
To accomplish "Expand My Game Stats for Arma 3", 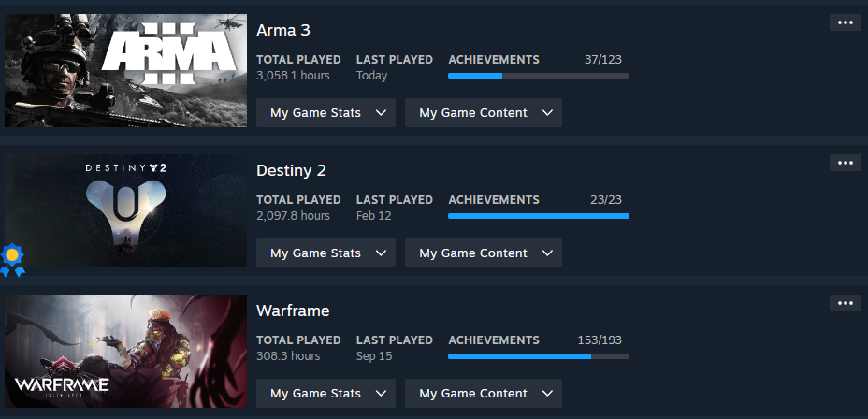I will (x=325, y=113).
